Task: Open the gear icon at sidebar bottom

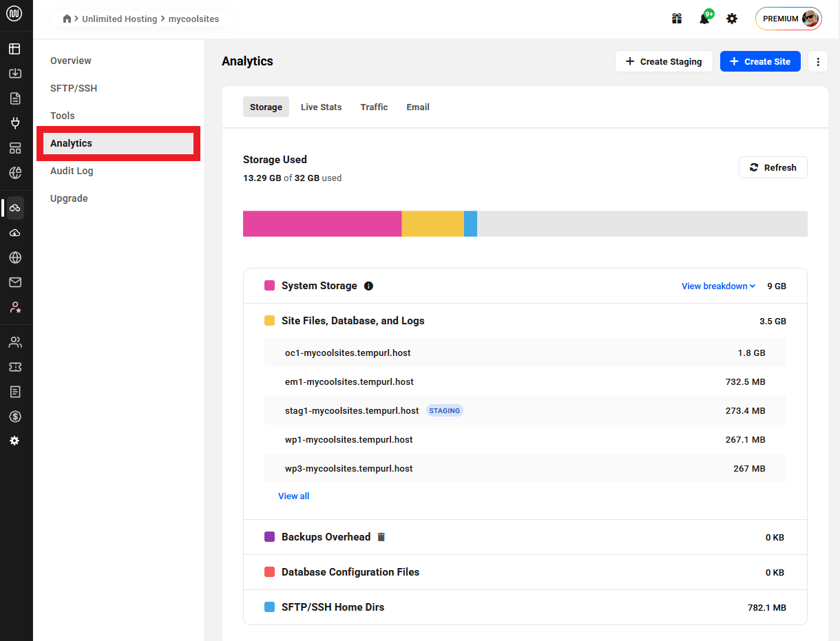Action: pyautogui.click(x=15, y=441)
